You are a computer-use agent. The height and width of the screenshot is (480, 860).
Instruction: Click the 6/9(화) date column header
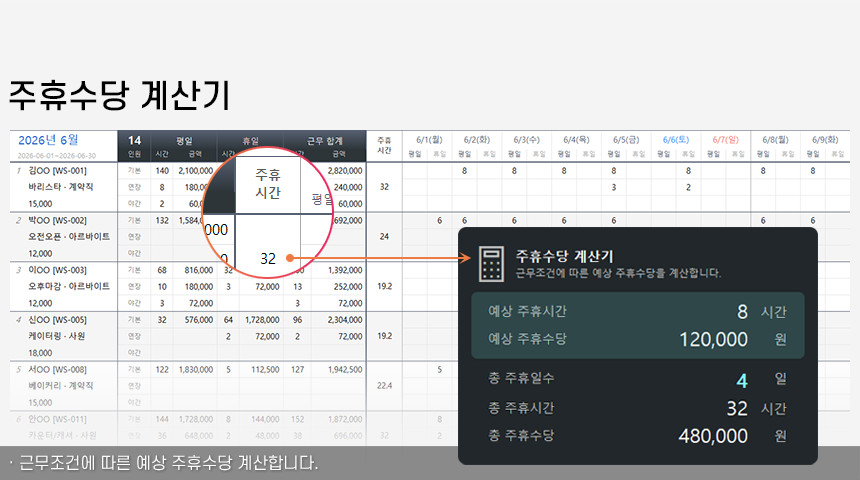tap(825, 140)
